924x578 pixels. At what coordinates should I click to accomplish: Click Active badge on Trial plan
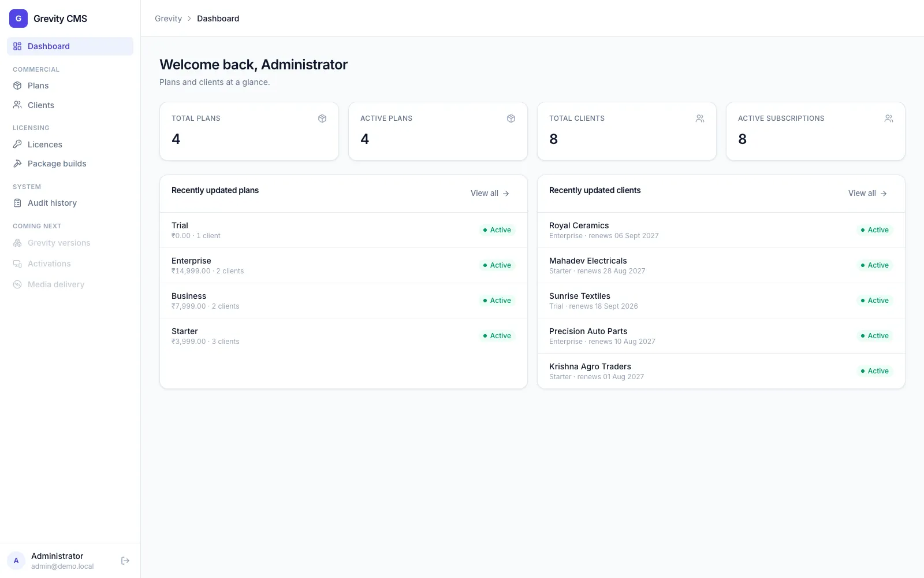[x=497, y=230]
